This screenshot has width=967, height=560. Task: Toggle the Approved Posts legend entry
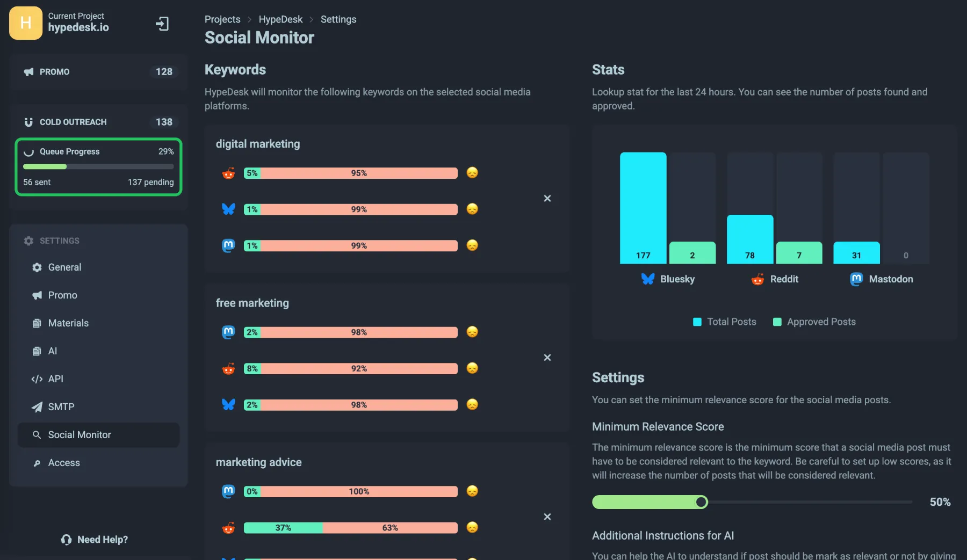point(813,321)
